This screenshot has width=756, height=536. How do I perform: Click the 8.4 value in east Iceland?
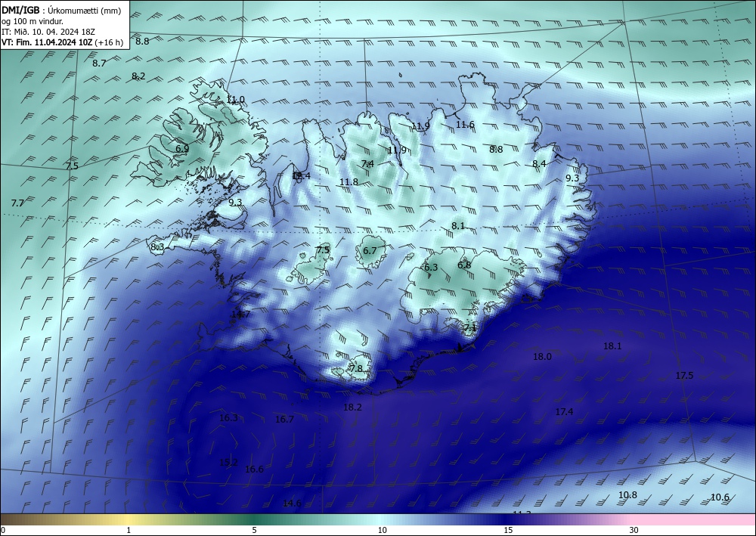539,164
